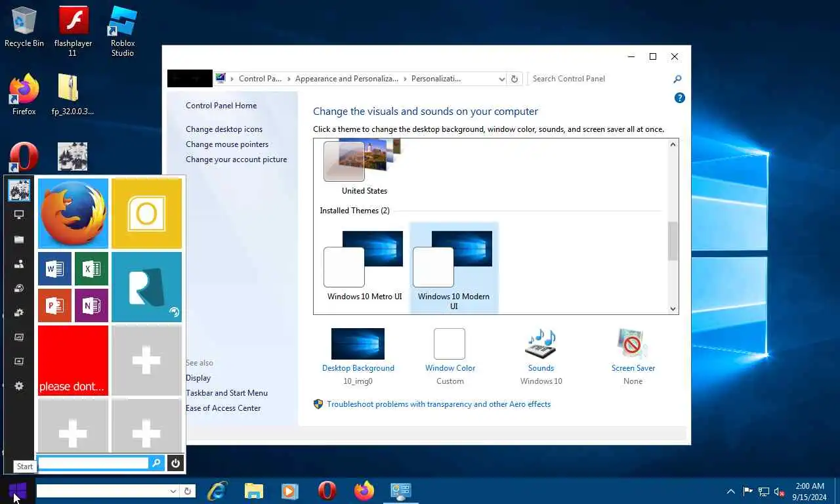Refresh the Control Panel address bar
Image resolution: width=840 pixels, height=504 pixels.
point(514,79)
